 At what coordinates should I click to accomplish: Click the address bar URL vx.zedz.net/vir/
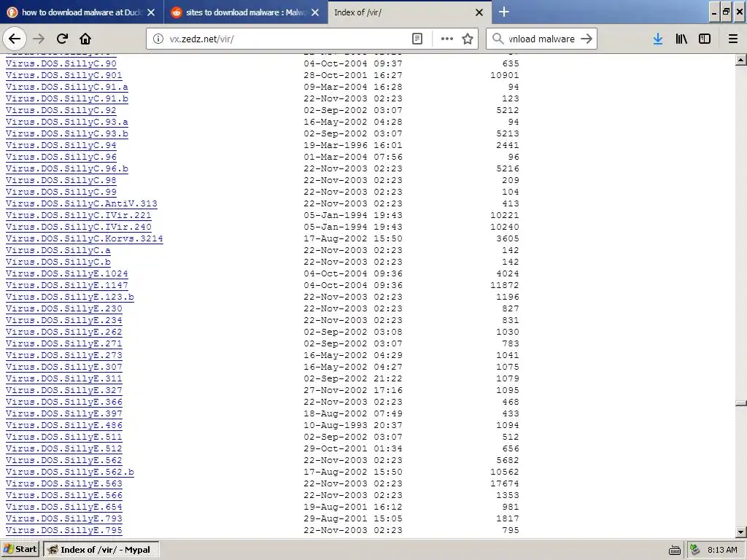click(201, 39)
